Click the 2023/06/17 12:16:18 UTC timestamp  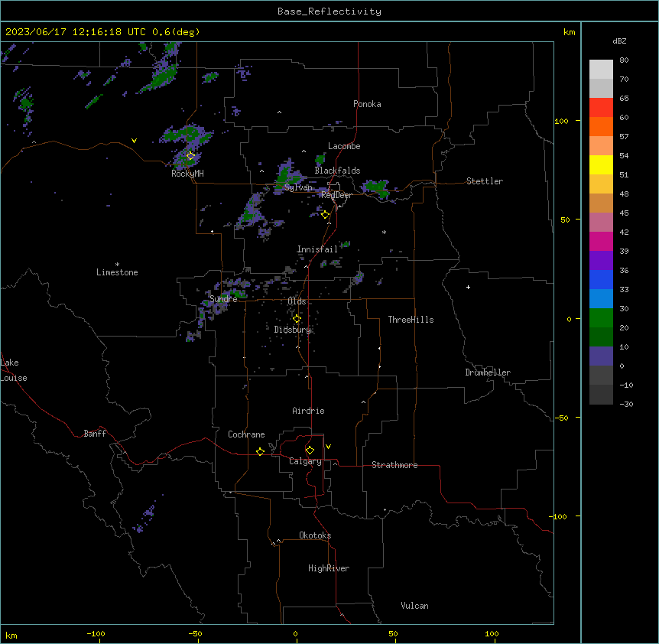tap(102, 32)
